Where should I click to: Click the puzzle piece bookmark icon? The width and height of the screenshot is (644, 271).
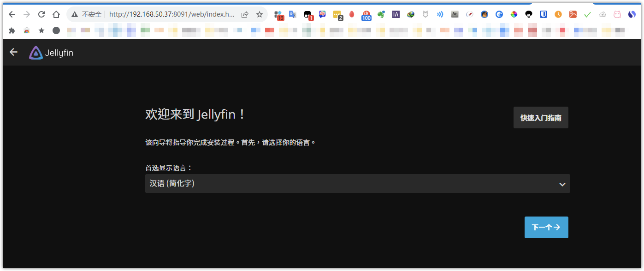pos(12,30)
